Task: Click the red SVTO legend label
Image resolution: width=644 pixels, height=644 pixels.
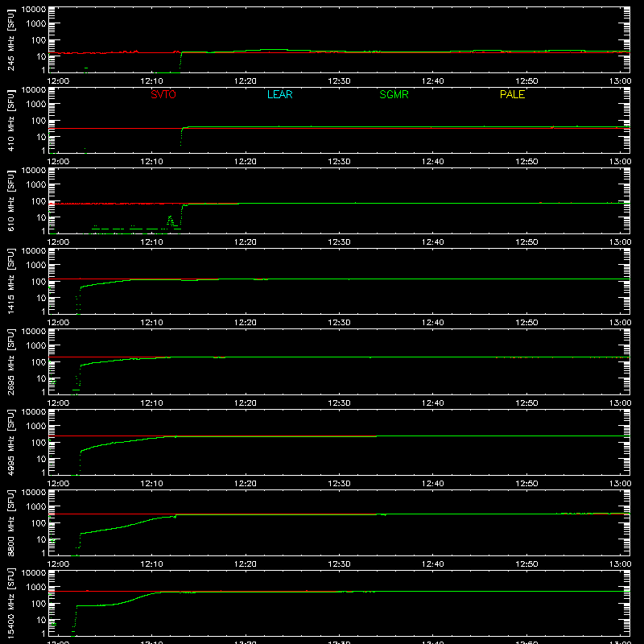Action: 163,94
